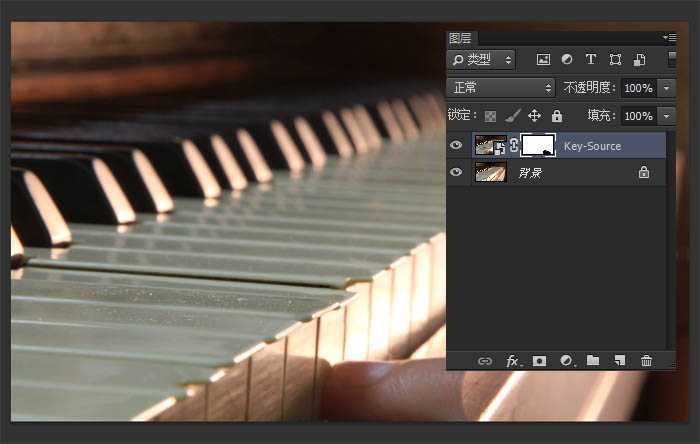Screen dimensions: 700x444
Task: Lock all layer attributes
Action: click(x=557, y=116)
